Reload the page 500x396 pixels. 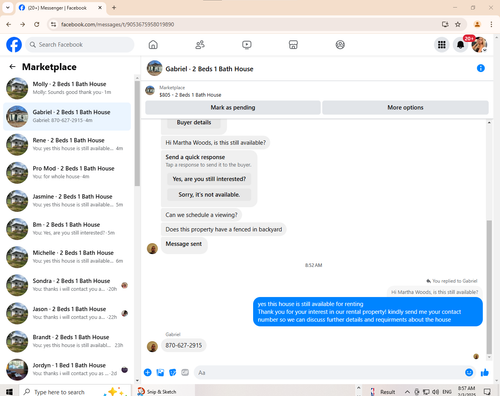[37, 24]
